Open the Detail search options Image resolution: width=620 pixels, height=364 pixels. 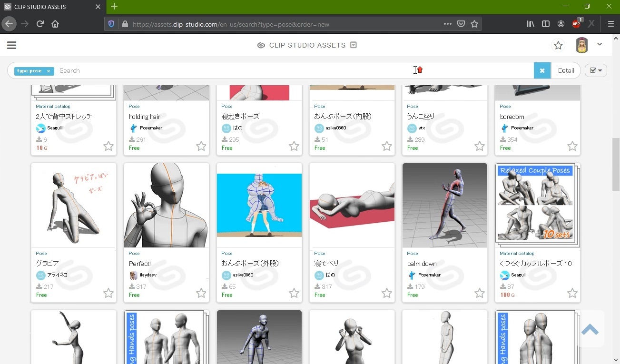click(x=566, y=70)
